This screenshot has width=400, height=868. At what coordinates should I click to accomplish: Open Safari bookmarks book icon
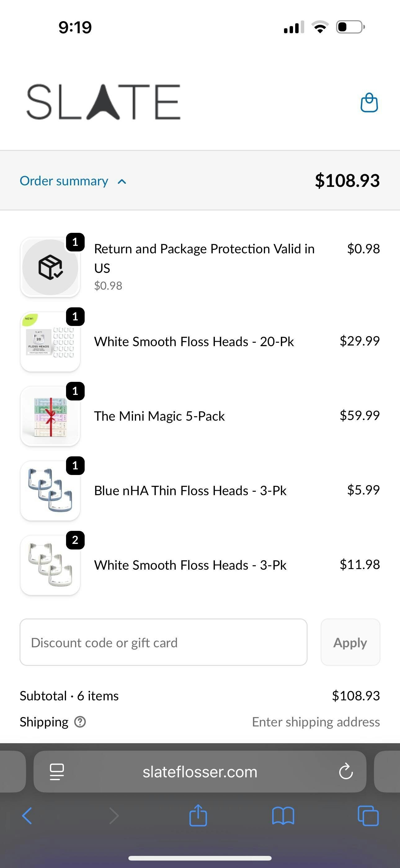tap(283, 816)
